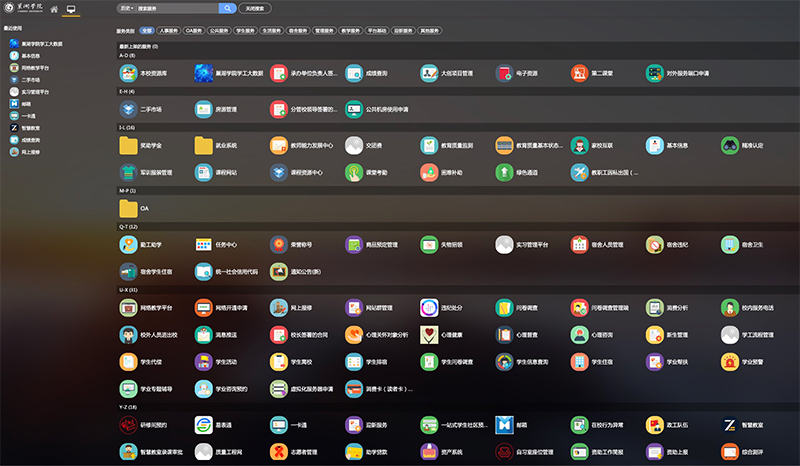800x466 pixels.
Task: Open 基本信息 from the recent sidebar
Action: [30, 54]
